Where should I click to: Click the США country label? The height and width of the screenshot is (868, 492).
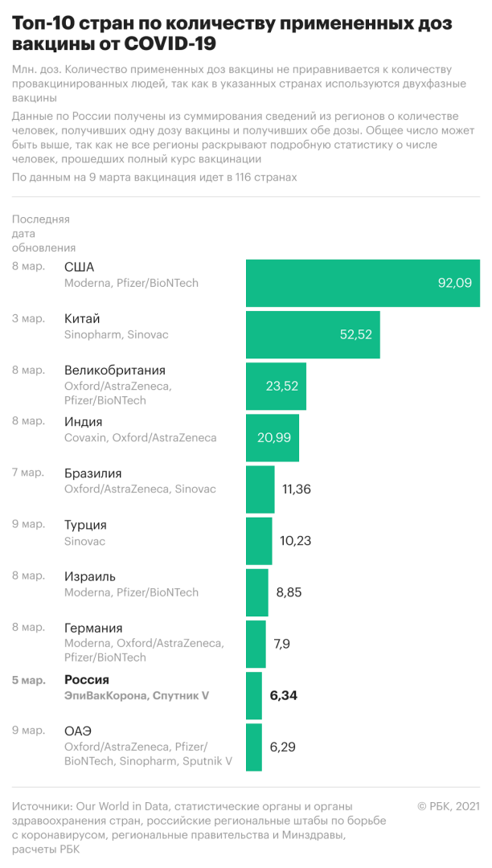point(79,267)
